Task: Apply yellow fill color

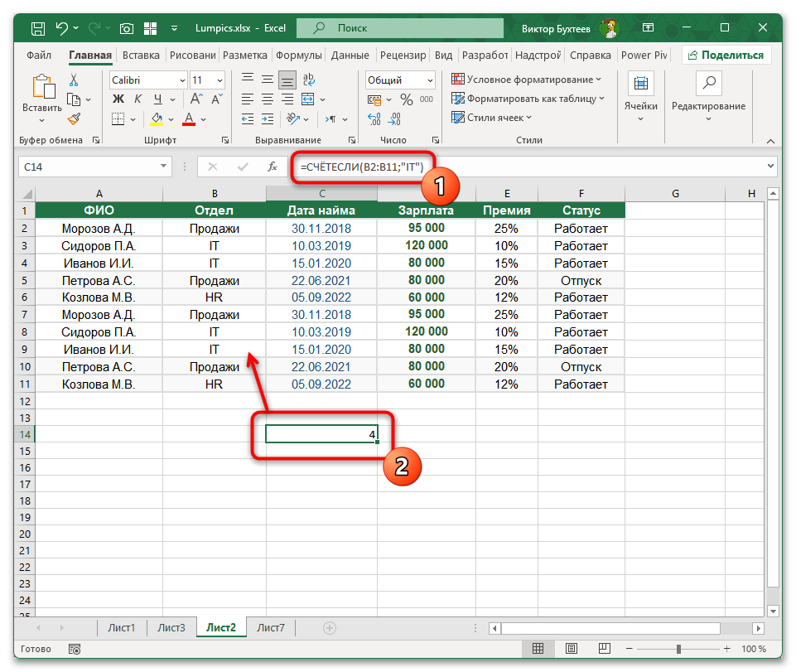Action: tap(157, 119)
